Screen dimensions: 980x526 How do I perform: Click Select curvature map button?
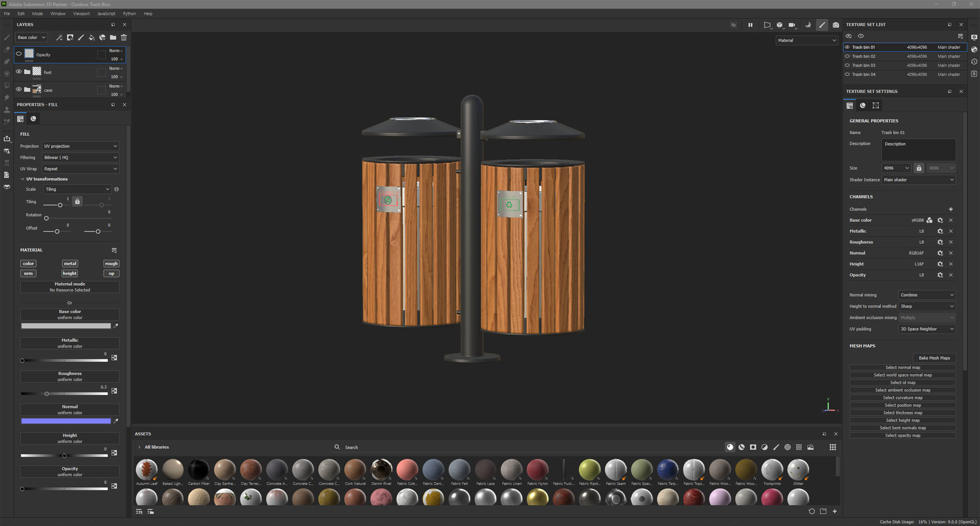click(x=902, y=398)
